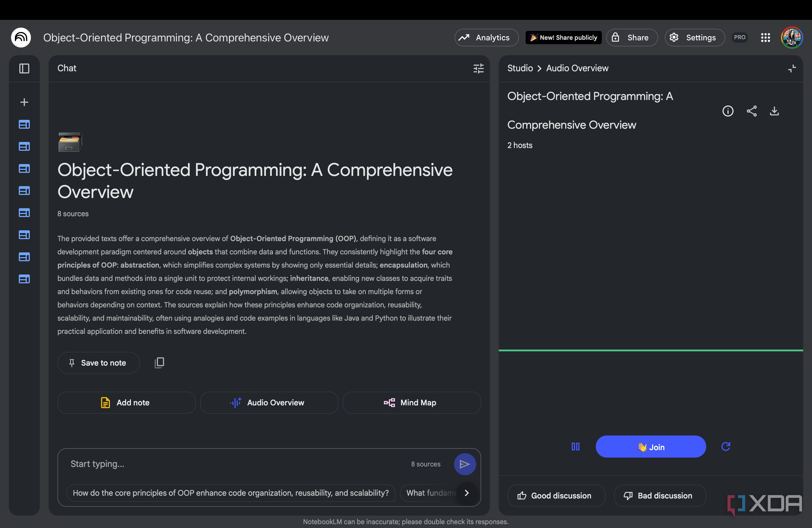812x528 pixels.
Task: Click the notebook title in header
Action: coord(186,38)
